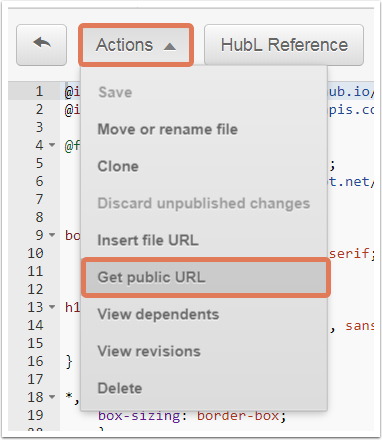Image resolution: width=382 pixels, height=440 pixels.
Task: Choose Clone from the Actions menu
Action: 118,166
